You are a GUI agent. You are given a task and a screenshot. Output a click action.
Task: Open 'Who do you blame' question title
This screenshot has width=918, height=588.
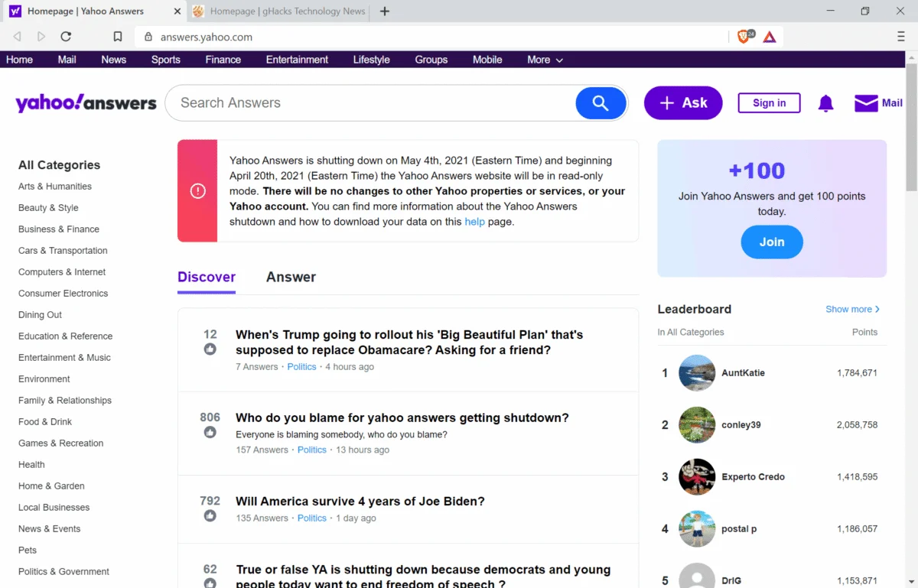[402, 418]
